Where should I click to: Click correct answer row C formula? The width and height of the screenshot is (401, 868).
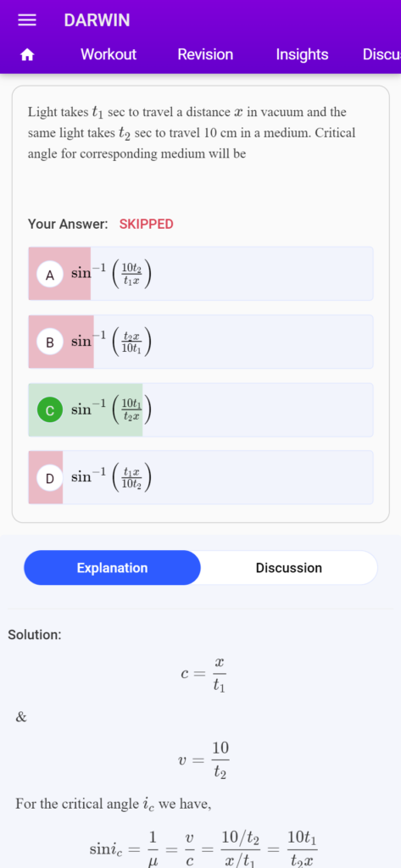point(200,409)
